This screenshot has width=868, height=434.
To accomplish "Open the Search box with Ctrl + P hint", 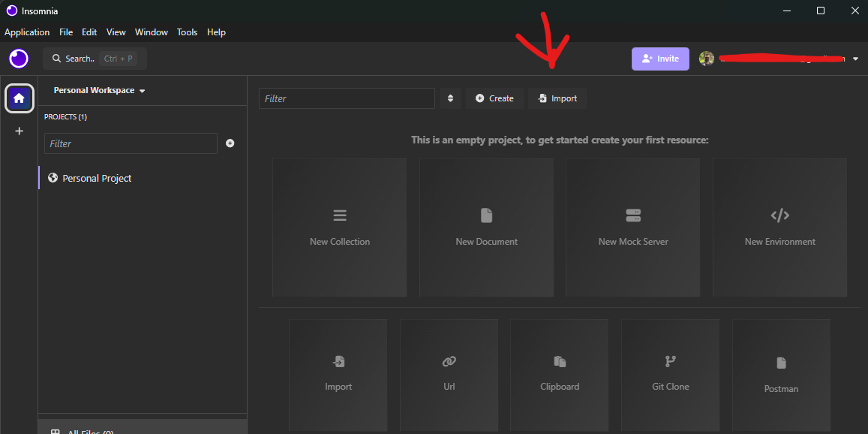I will coord(95,59).
